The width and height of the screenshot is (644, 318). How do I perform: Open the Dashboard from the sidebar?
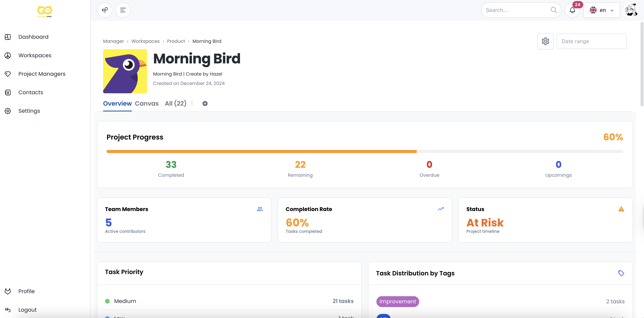point(33,37)
